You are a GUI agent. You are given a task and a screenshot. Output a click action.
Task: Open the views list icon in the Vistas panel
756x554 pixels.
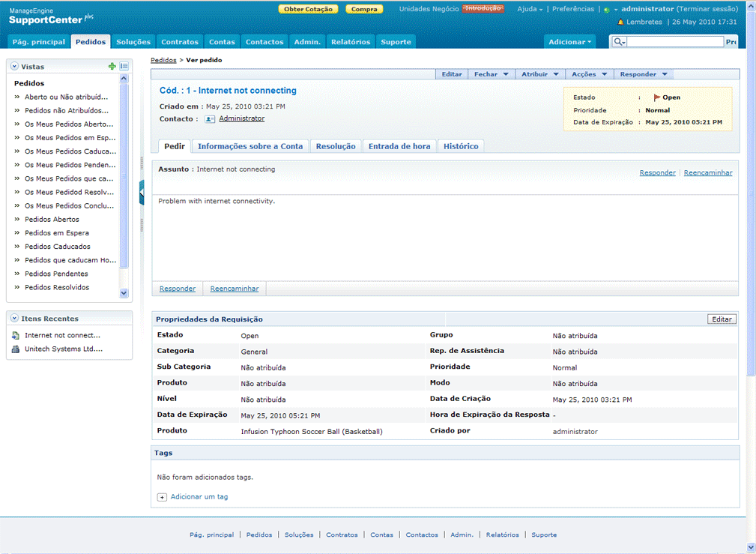coord(124,67)
